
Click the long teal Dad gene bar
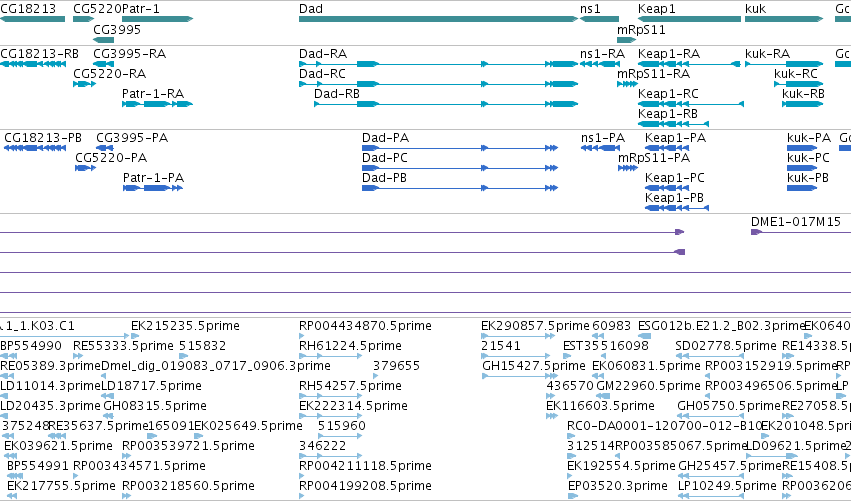(438, 19)
